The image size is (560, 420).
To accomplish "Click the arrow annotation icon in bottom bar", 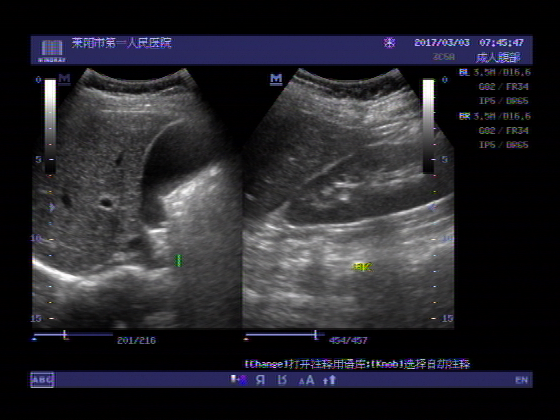I will tap(330, 380).
